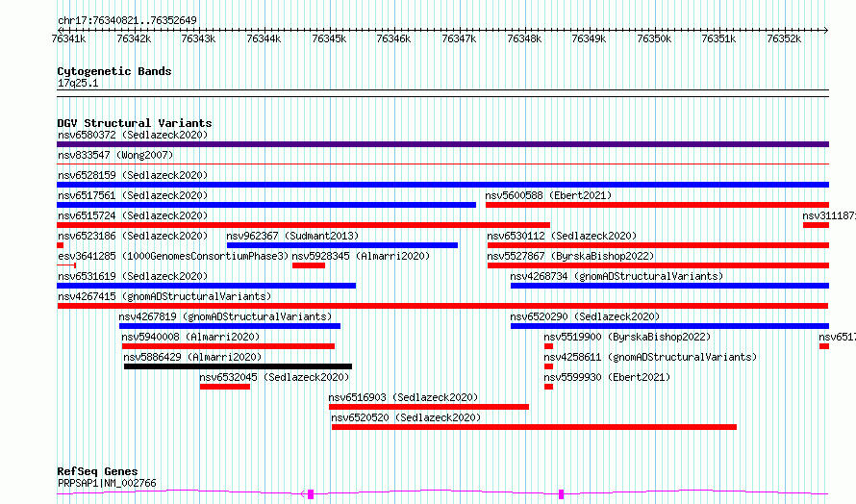Click the nsv6580372 (Sedlazeck2020) label
856x504 pixels.
coord(133,135)
